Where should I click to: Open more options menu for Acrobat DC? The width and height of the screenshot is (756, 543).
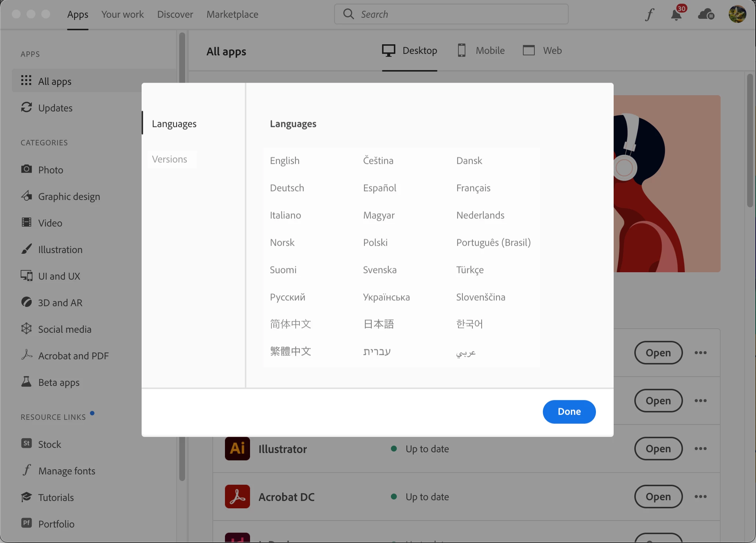[x=700, y=497]
